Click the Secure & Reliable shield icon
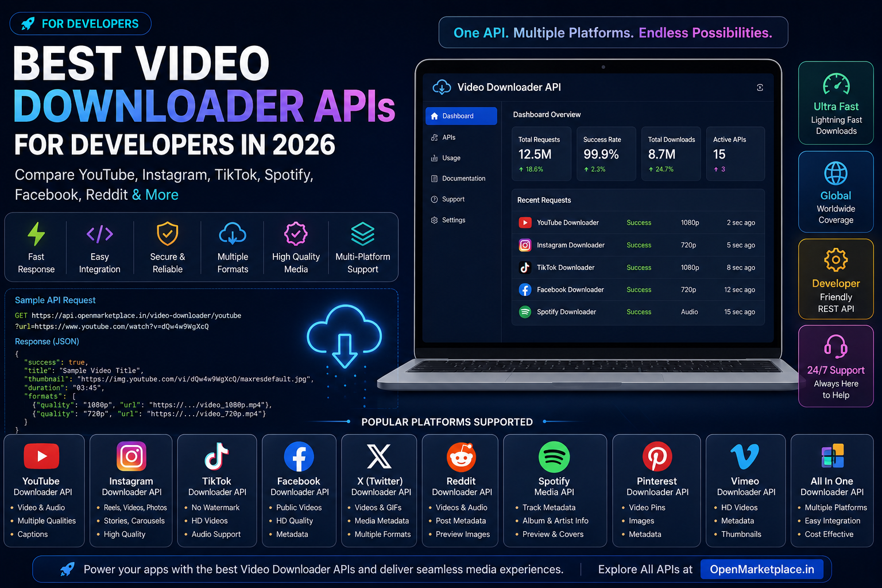 (x=168, y=234)
